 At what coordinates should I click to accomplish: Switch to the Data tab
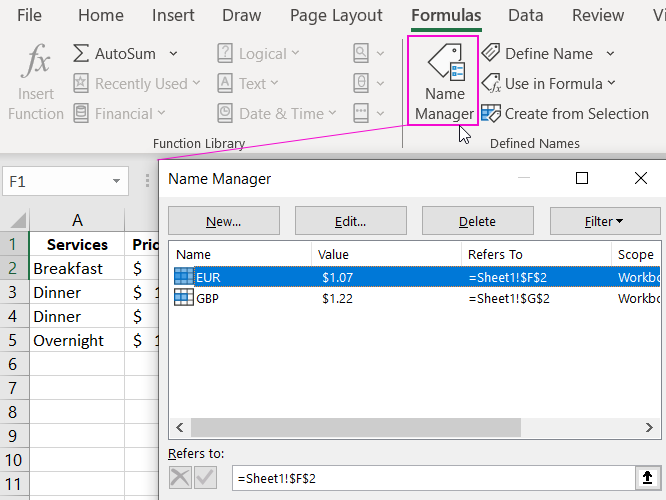click(525, 15)
